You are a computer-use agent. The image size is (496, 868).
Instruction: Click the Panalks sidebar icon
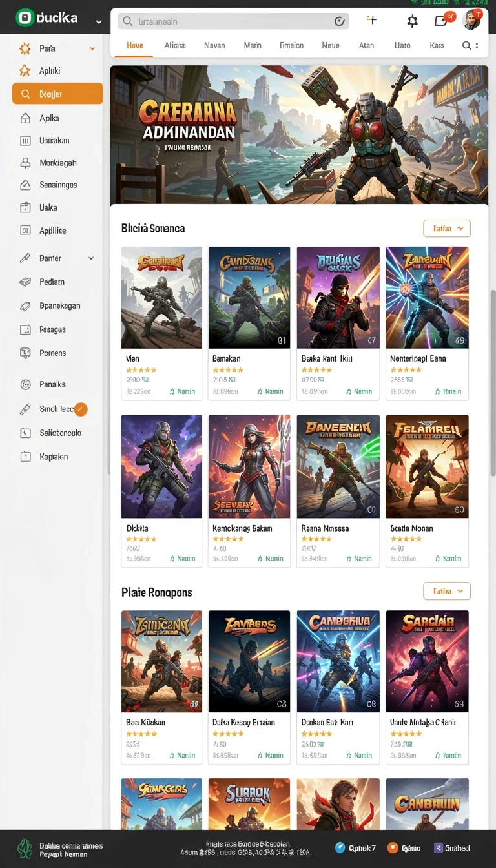26,384
